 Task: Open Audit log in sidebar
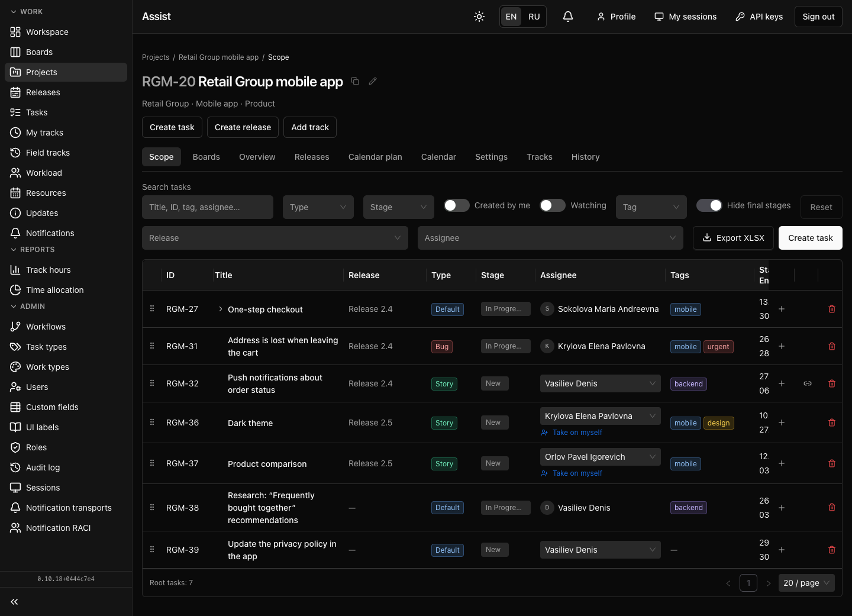[x=66, y=467]
